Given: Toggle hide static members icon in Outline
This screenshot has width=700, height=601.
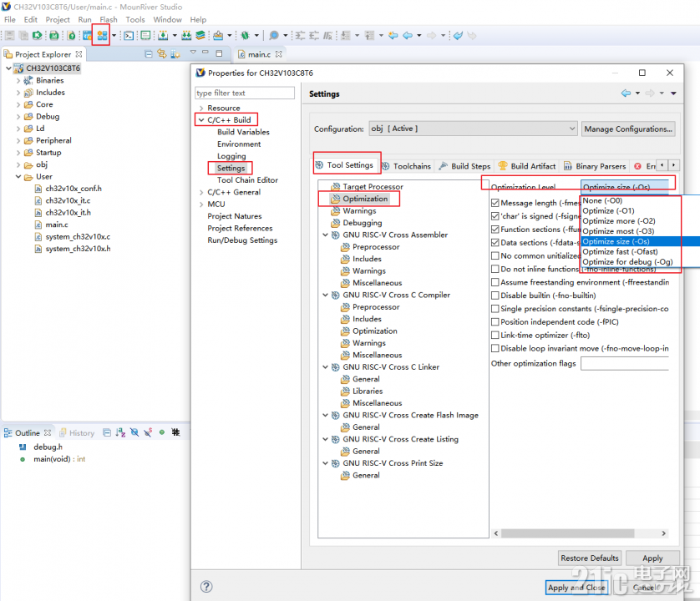Looking at the screenshot, I should [x=148, y=432].
